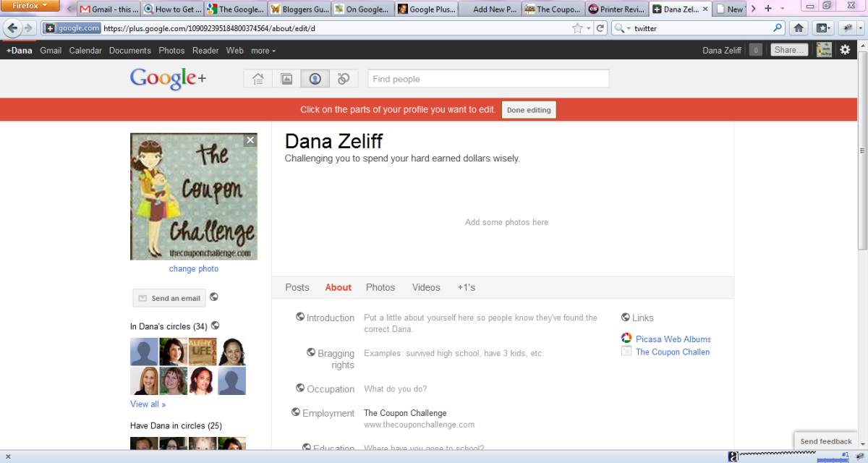Toggle visibility globe beside Links
The height and width of the screenshot is (463, 868).
pos(626,317)
